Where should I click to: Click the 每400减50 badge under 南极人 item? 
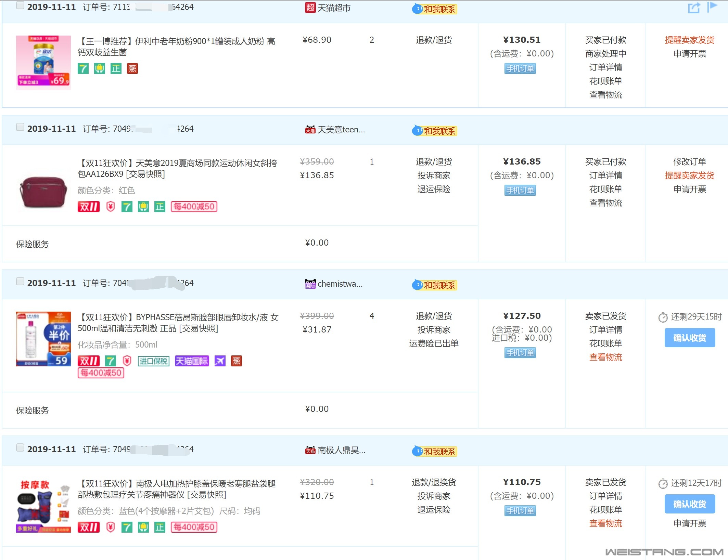point(194,527)
